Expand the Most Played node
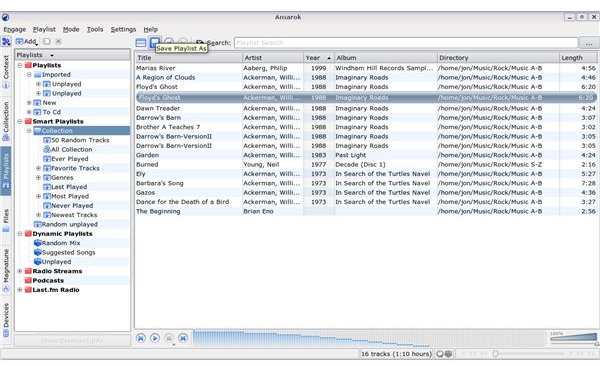Image resolution: width=600 pixels, height=366 pixels. [x=38, y=196]
